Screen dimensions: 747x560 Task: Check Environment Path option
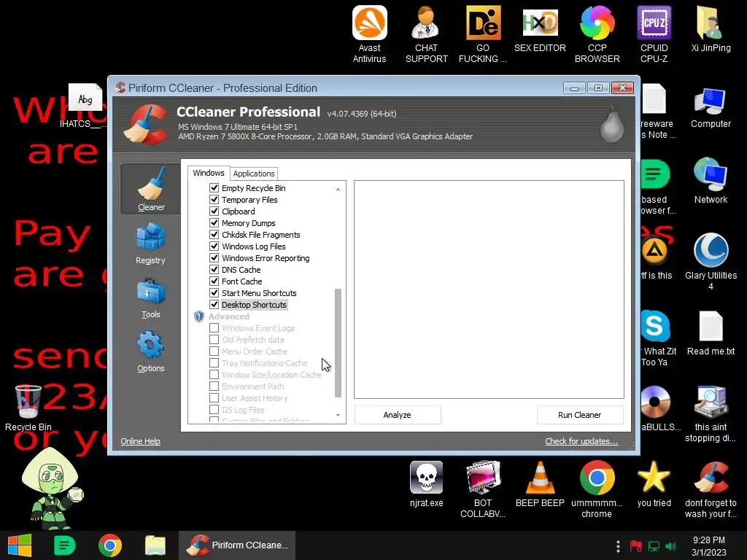[x=214, y=386]
